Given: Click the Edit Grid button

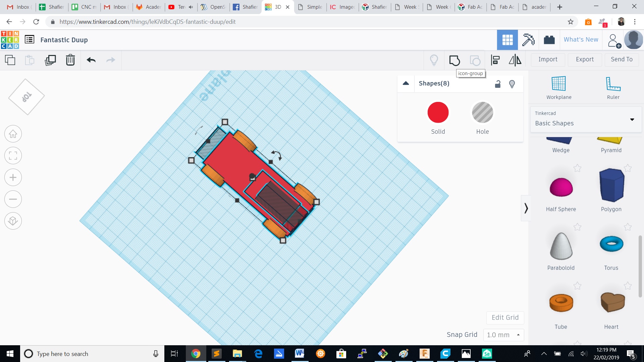Looking at the screenshot, I should (x=505, y=317).
